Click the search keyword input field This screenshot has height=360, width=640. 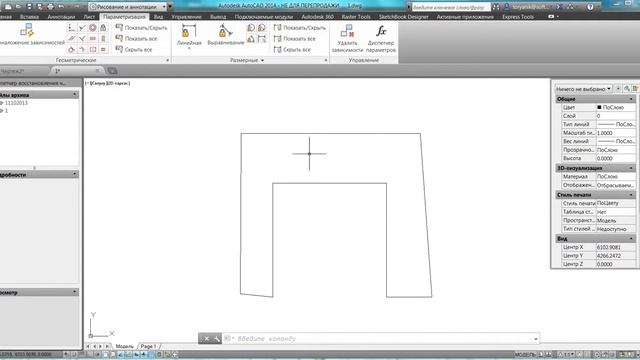point(451,7)
